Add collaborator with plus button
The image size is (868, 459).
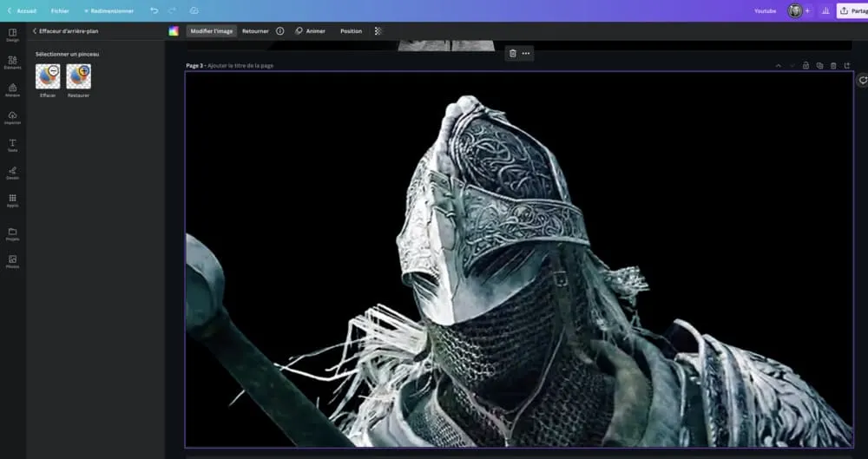807,10
